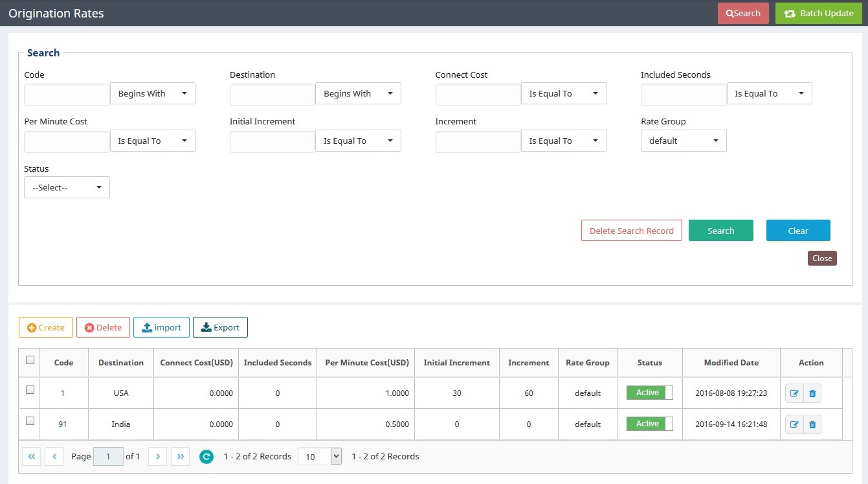Go to previous page of records
This screenshot has height=484, width=868.
pyautogui.click(x=54, y=456)
